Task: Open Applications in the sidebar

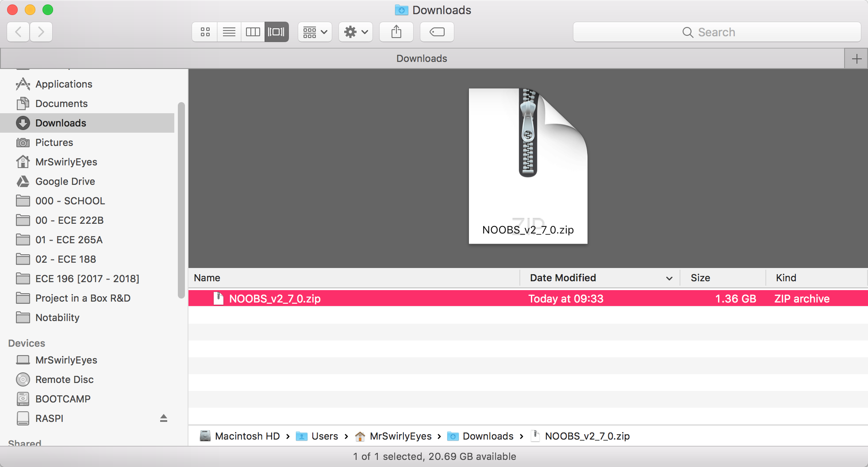Action: click(64, 84)
